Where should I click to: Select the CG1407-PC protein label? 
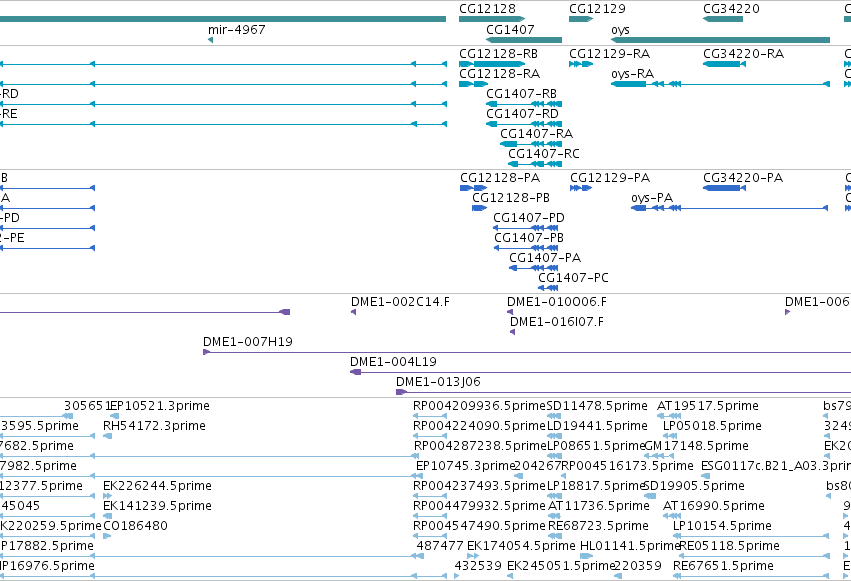pyautogui.click(x=573, y=278)
